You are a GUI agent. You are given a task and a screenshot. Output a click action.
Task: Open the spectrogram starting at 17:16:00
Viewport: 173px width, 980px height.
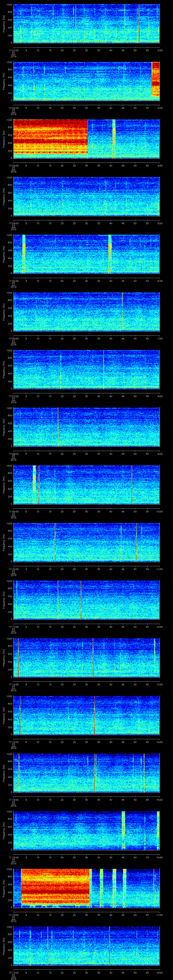(86, 889)
